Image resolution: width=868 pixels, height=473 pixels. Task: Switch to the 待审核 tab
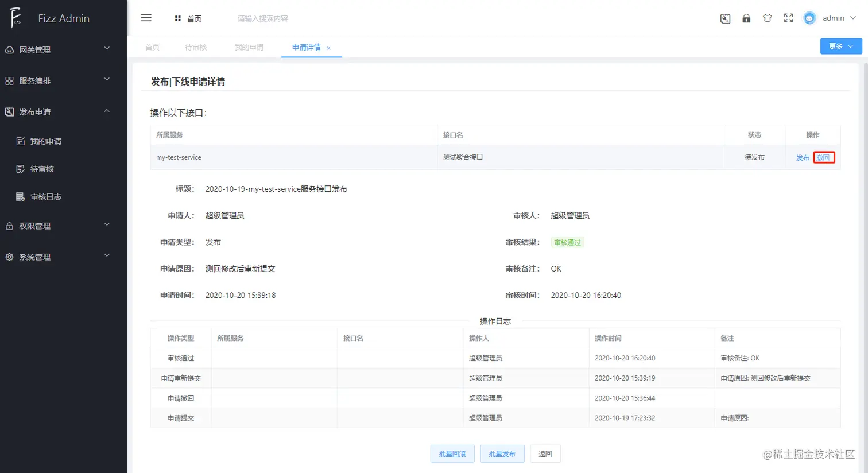(196, 47)
